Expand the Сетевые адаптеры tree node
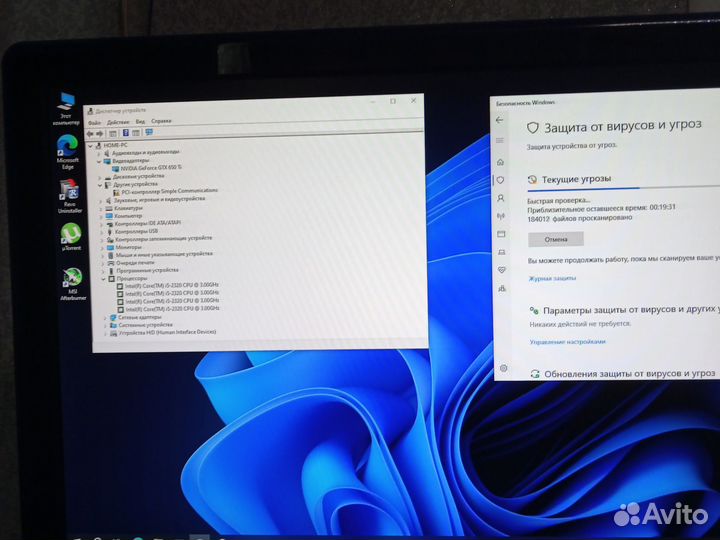Viewport: 720px width, 540px height. [x=104, y=317]
